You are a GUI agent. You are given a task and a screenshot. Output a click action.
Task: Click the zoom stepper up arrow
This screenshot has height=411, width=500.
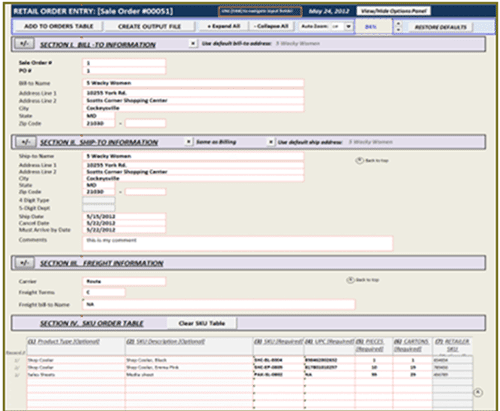[x=398, y=24]
